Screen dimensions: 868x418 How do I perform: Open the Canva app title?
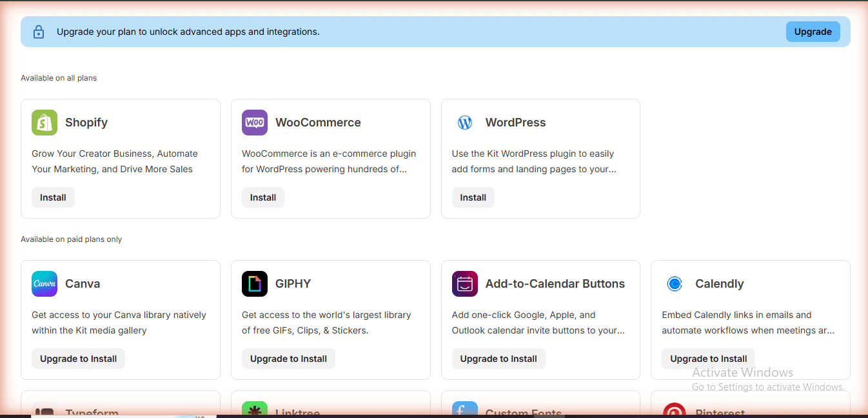(83, 284)
